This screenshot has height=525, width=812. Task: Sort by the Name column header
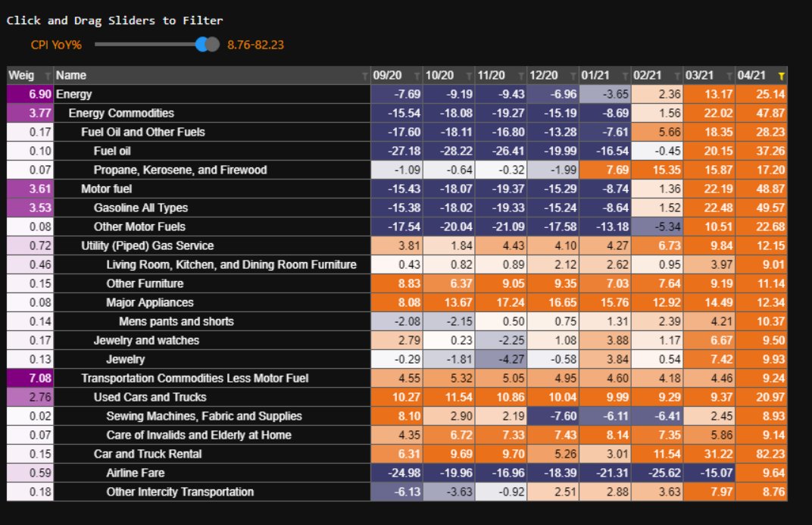point(71,75)
